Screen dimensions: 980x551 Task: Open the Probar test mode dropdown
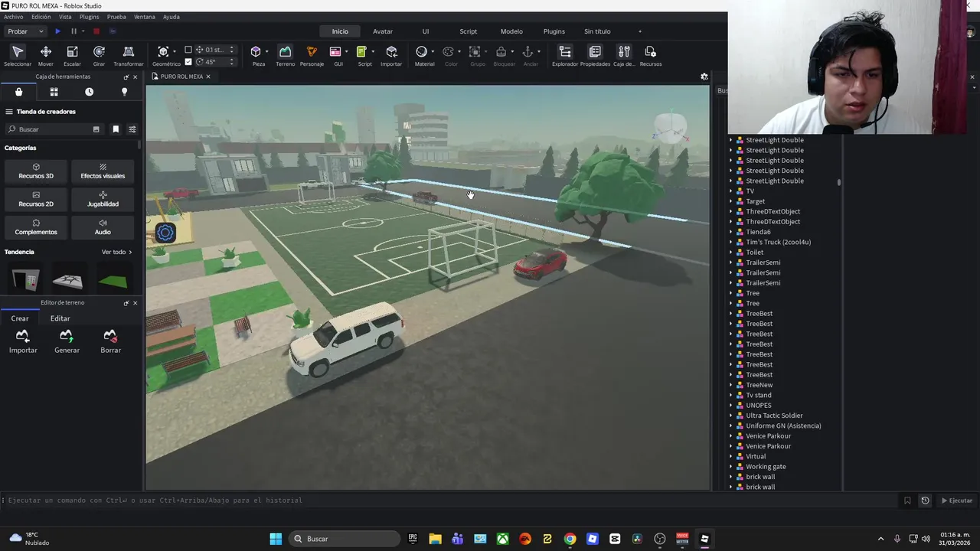coord(26,31)
